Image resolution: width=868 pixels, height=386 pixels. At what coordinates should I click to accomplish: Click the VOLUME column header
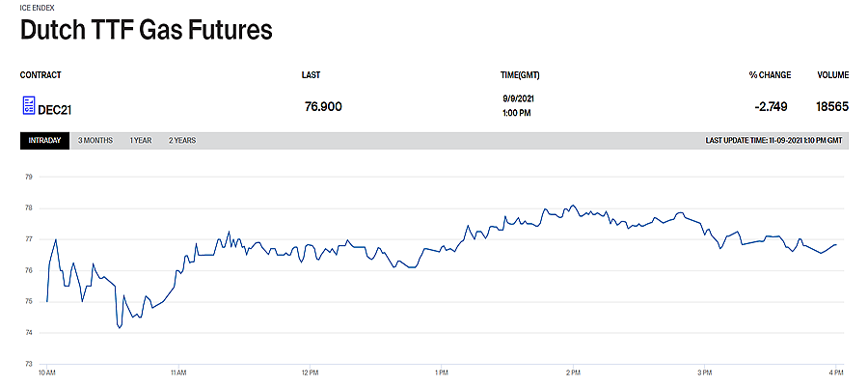(x=833, y=75)
